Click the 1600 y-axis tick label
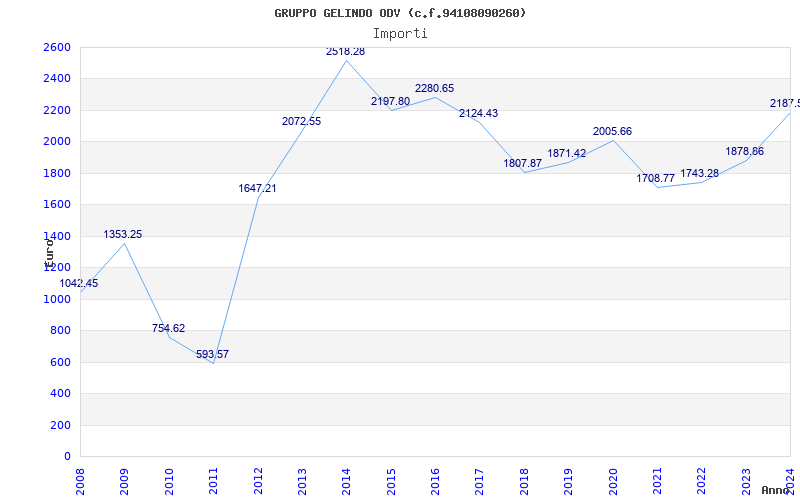The image size is (800, 500). pyautogui.click(x=58, y=205)
